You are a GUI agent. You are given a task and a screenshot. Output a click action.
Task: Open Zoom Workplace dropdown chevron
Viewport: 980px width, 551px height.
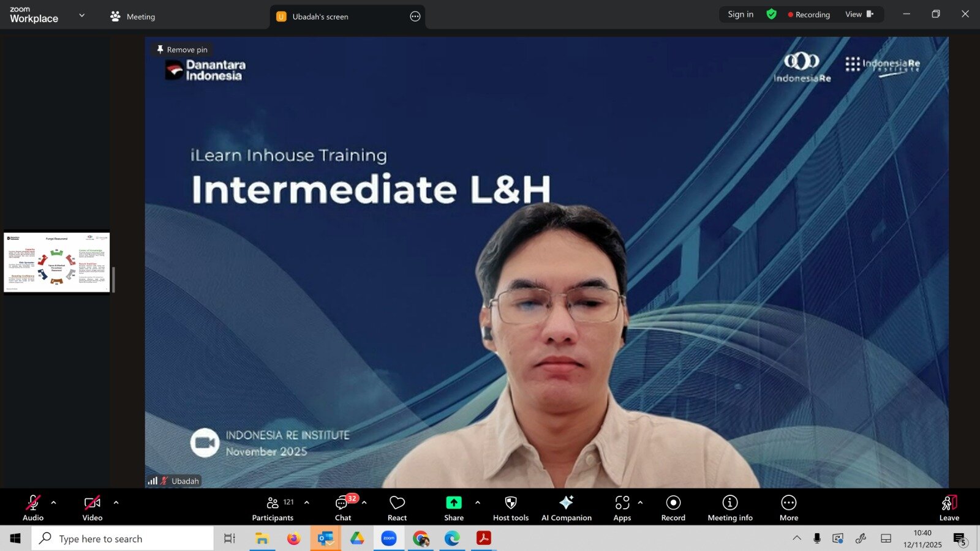[82, 15]
